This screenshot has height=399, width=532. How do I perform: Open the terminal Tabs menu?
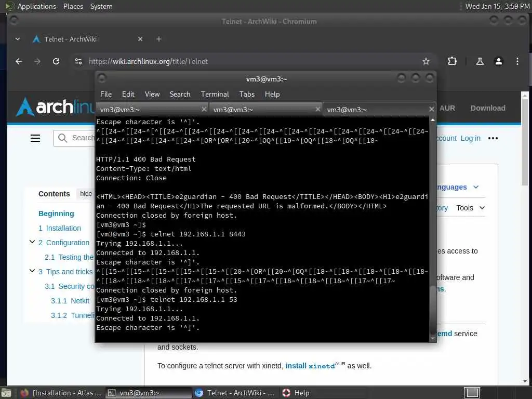[247, 95]
